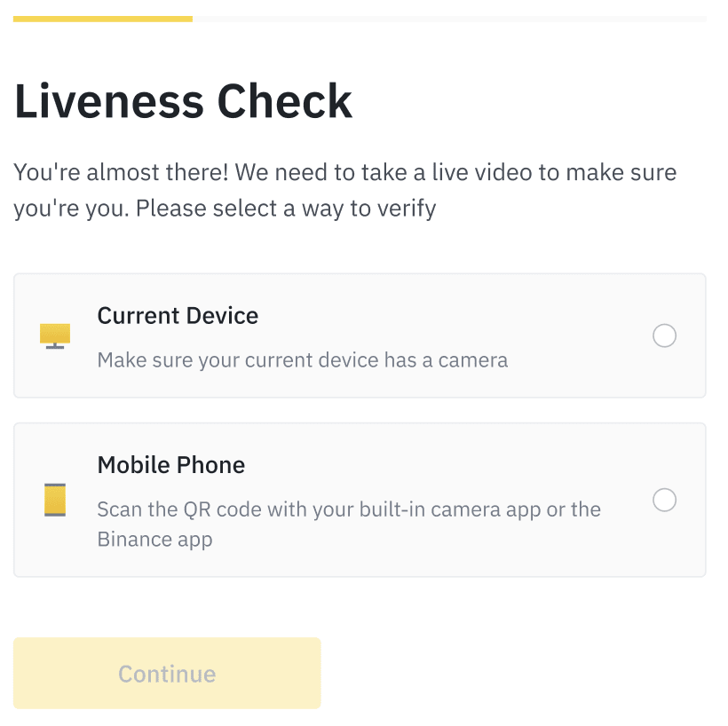The width and height of the screenshot is (728, 726).
Task: Click "Please select a way to verify" text
Action: pos(286,209)
